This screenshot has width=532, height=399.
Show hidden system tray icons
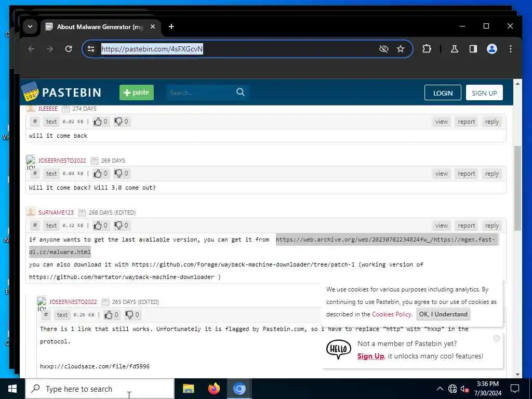[x=440, y=389]
